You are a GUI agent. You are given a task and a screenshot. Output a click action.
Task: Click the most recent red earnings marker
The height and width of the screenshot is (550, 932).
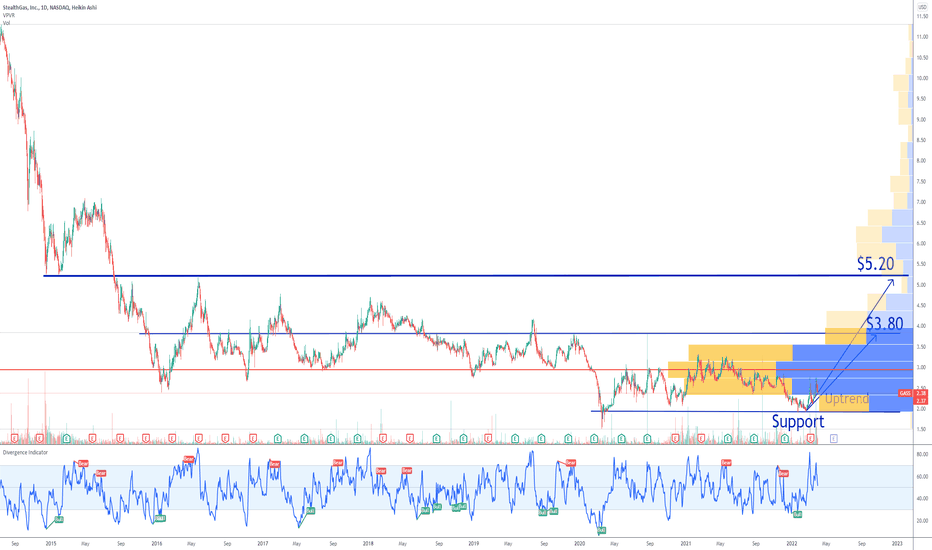coord(811,438)
